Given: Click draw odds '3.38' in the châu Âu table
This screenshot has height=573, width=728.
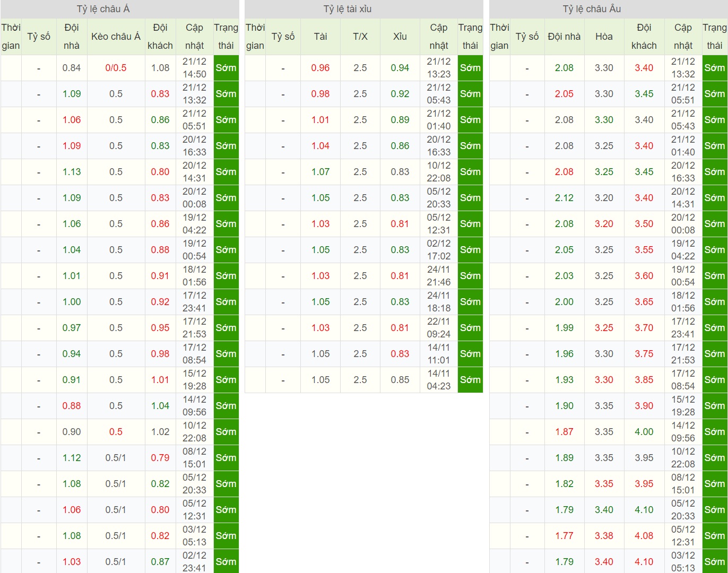Looking at the screenshot, I should tap(604, 536).
